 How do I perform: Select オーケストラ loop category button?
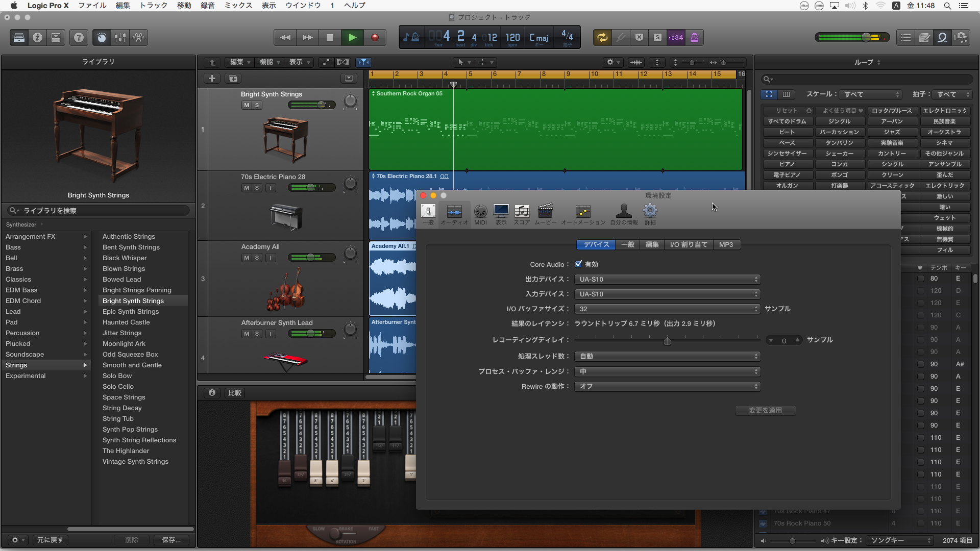point(944,132)
